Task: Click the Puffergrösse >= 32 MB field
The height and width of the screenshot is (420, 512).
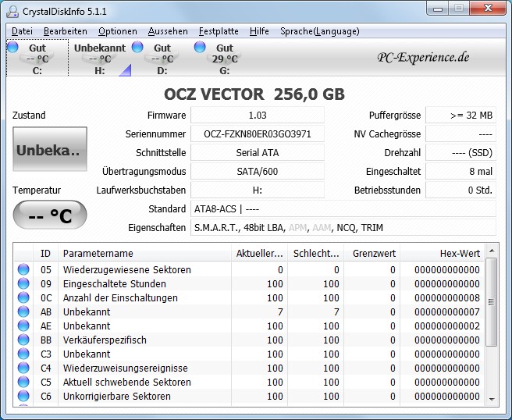Action: pos(460,116)
